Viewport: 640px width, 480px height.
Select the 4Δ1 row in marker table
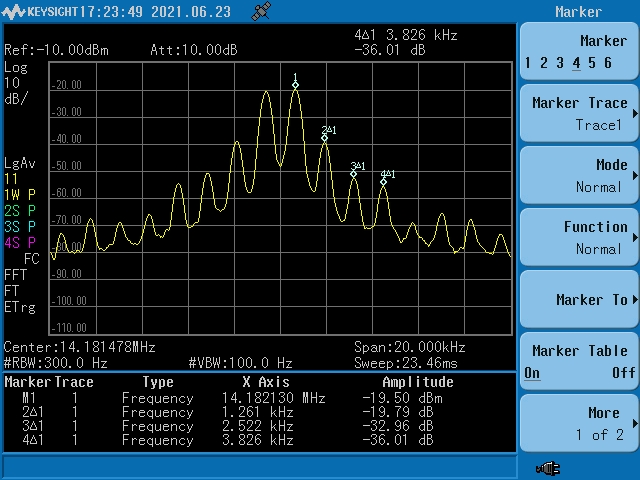tap(229, 440)
